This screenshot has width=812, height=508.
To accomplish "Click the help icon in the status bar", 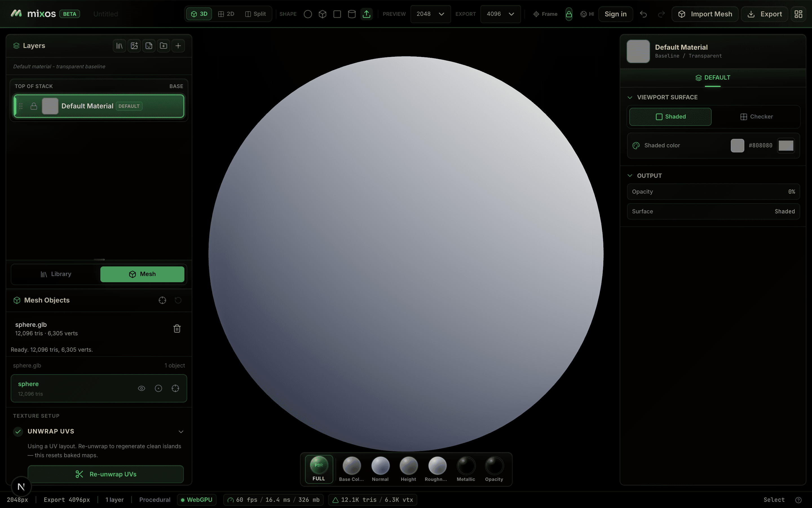I will point(798,500).
